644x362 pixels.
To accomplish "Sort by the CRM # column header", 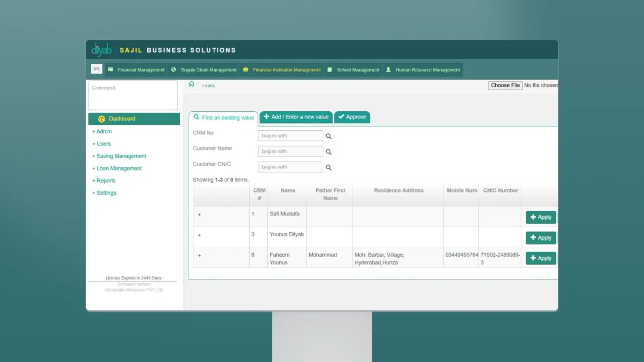I will coord(259,194).
